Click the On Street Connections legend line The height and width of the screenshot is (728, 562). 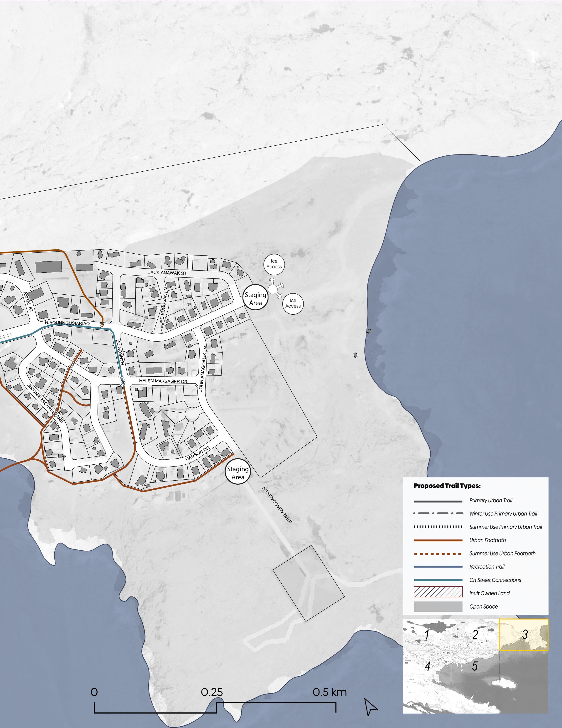tap(438, 580)
